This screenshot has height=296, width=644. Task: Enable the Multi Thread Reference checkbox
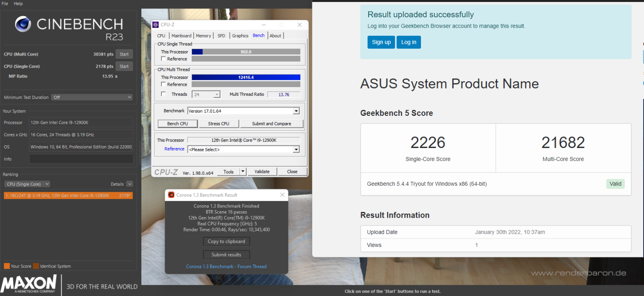tap(163, 84)
